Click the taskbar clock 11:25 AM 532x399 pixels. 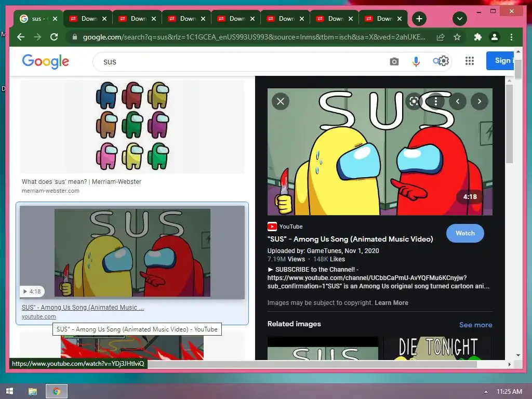tap(509, 392)
